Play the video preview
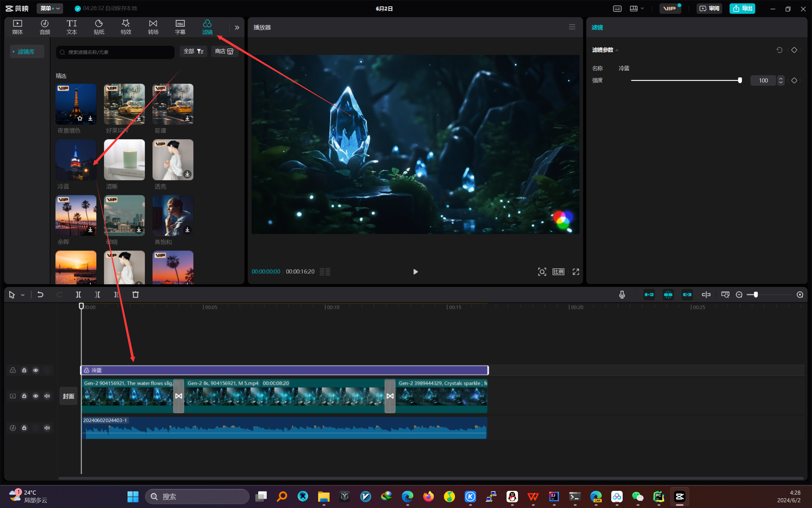 416,271
